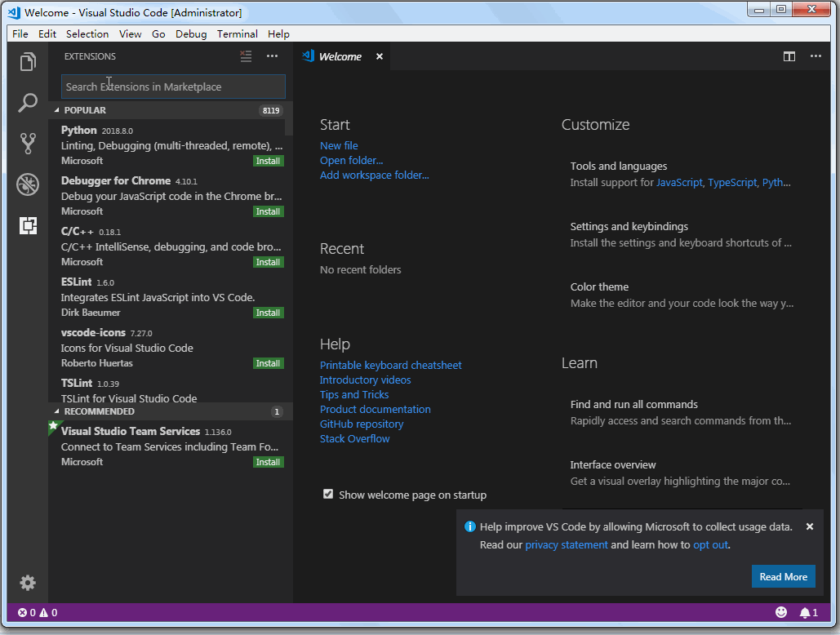Install the ESLint extension
Viewport: 840px width, 635px height.
(268, 313)
